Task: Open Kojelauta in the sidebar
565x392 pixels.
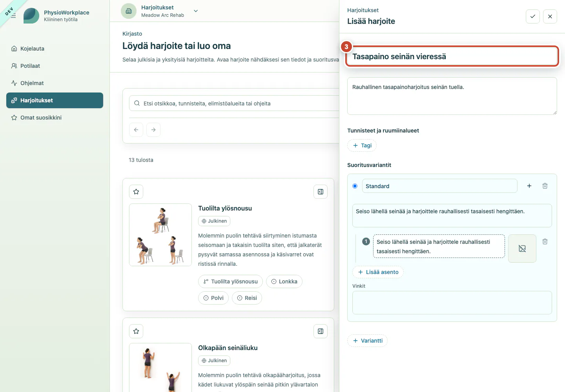Action: coord(55,49)
